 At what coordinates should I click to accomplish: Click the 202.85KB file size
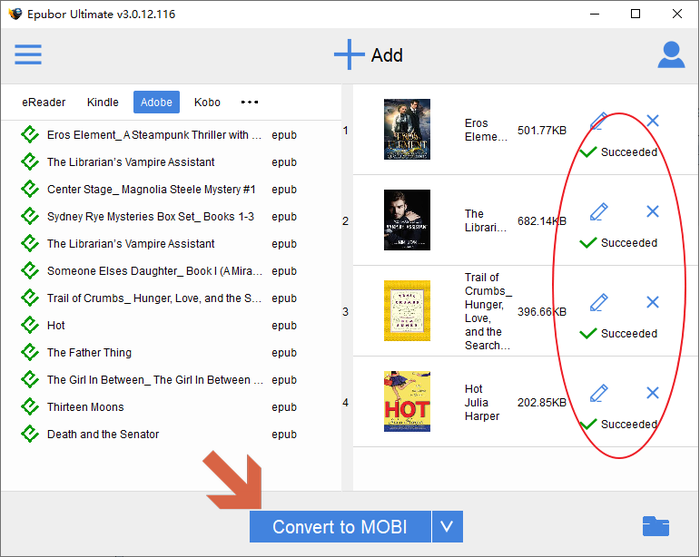coord(542,402)
